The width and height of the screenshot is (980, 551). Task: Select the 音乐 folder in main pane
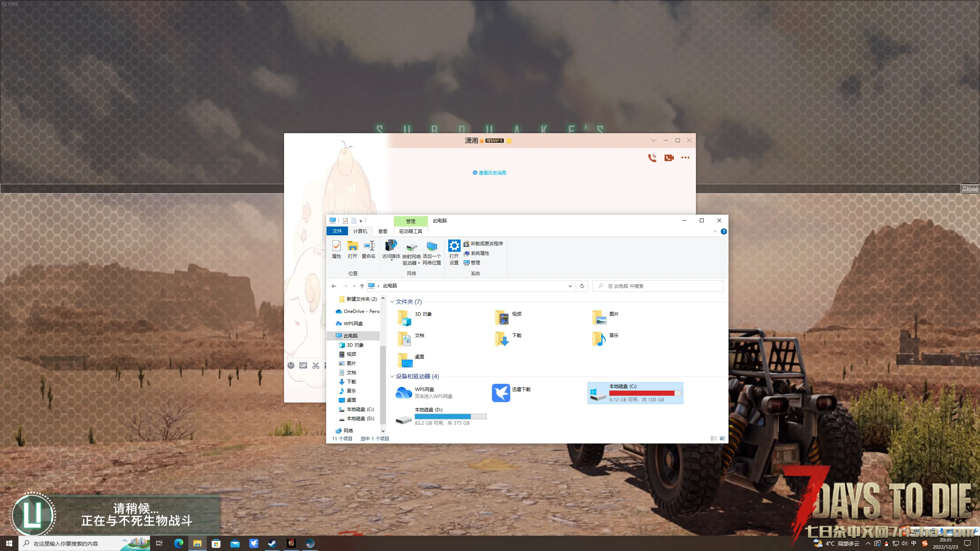[606, 339]
